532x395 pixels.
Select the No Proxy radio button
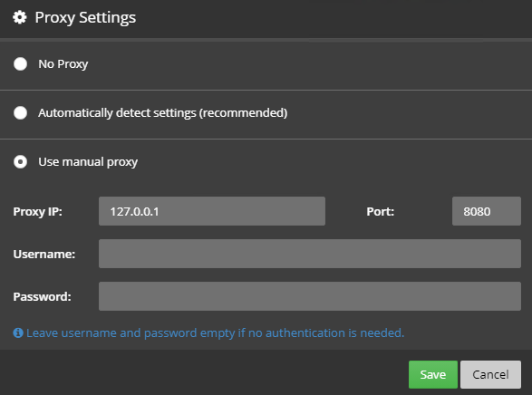tap(20, 63)
